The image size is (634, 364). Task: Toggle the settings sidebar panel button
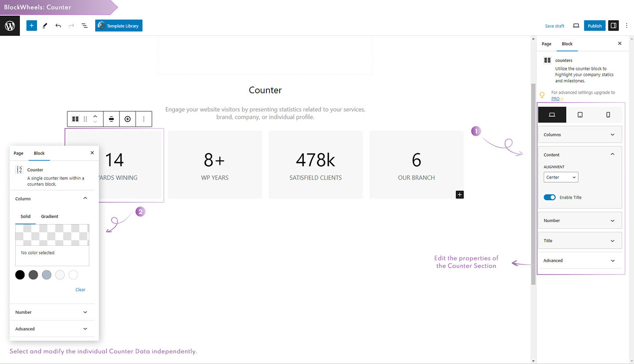613,26
